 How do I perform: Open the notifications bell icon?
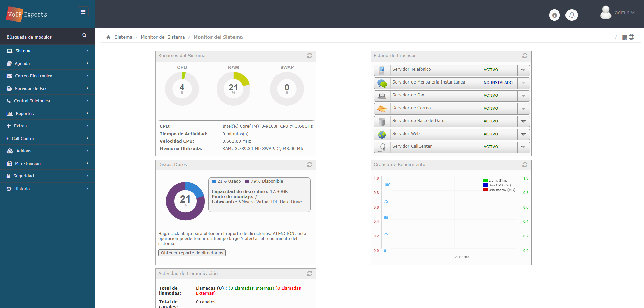(x=572, y=15)
